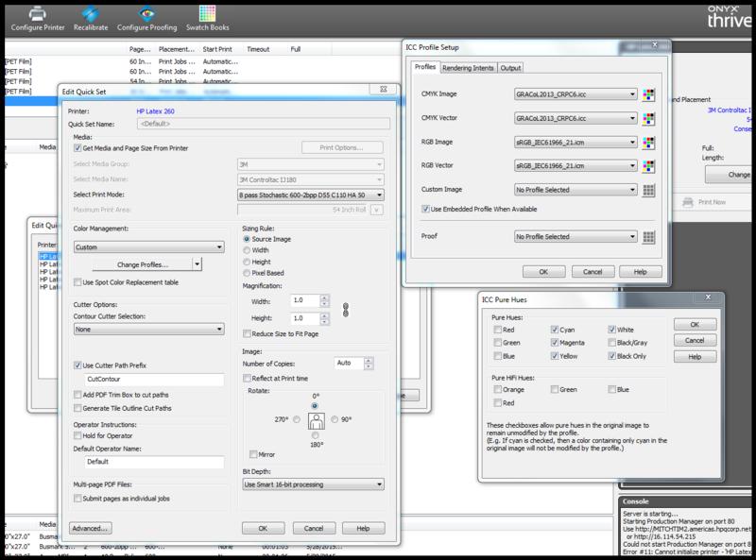756x560 pixels.
Task: Click the Print Now printer icon
Action: tap(688, 202)
